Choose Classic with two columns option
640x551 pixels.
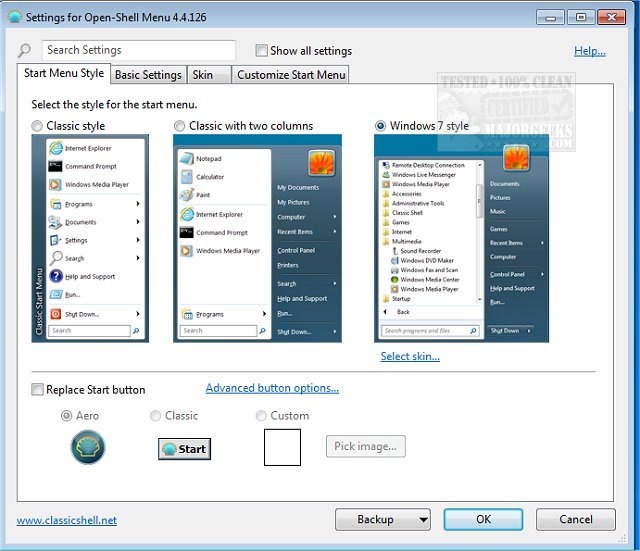181,126
